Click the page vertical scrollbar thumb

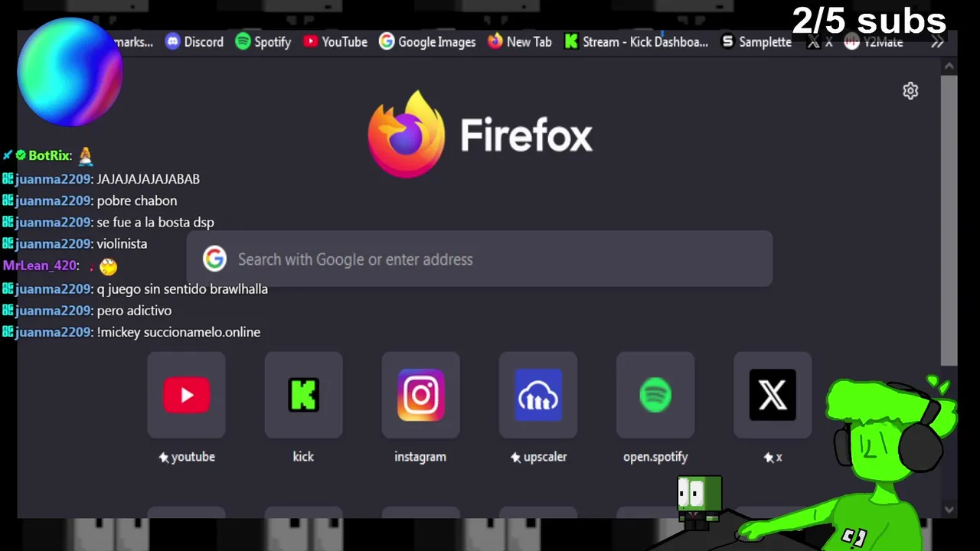click(949, 220)
